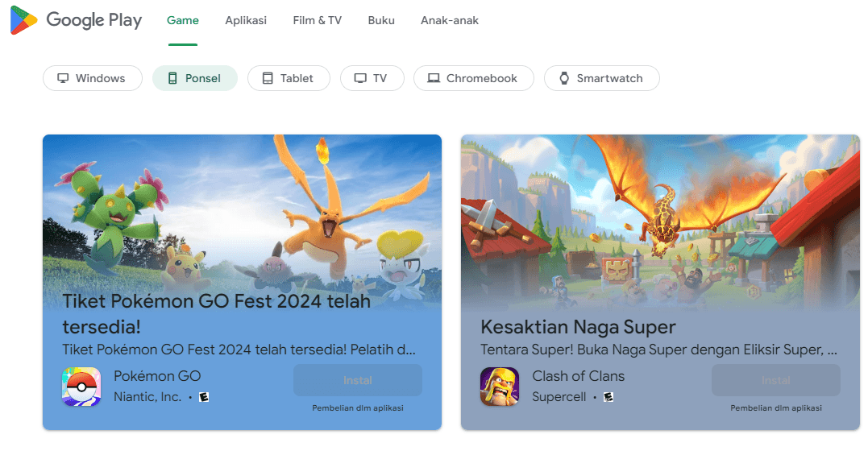Install Pokémon GO with the Instal button
The image size is (868, 451).
pyautogui.click(x=358, y=380)
